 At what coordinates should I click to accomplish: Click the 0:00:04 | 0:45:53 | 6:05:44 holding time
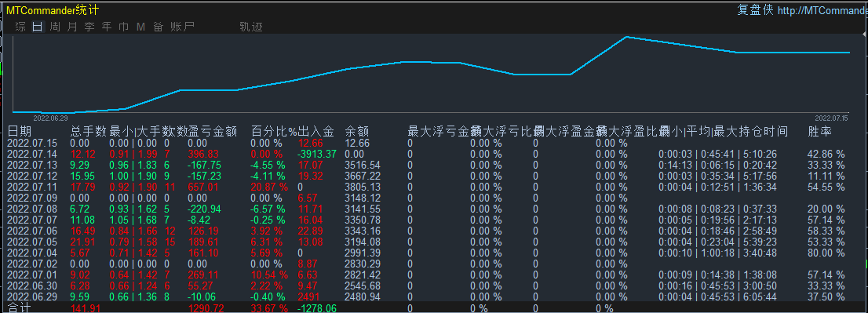point(718,297)
